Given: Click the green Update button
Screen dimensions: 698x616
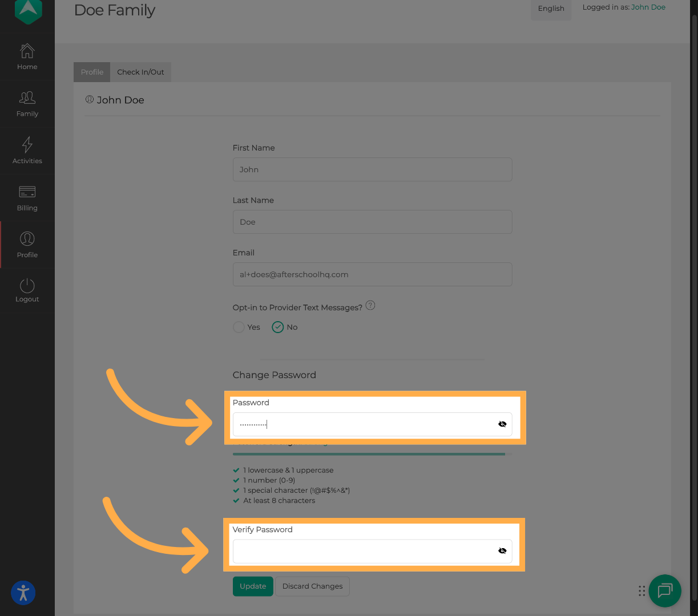Looking at the screenshot, I should pos(253,586).
